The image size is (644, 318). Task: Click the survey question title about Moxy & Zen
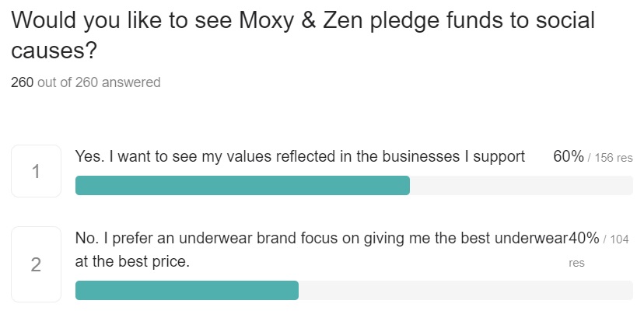303,35
